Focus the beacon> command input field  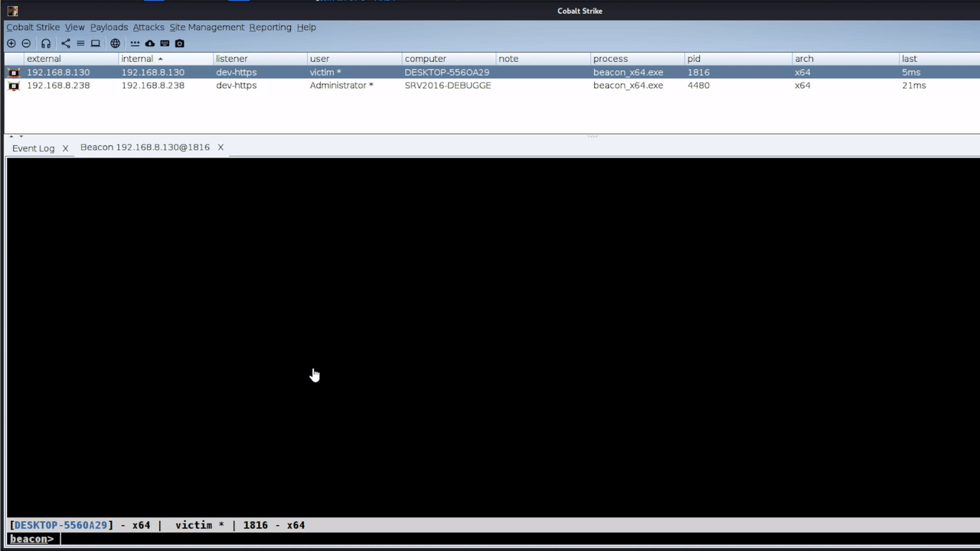[x=519, y=539]
